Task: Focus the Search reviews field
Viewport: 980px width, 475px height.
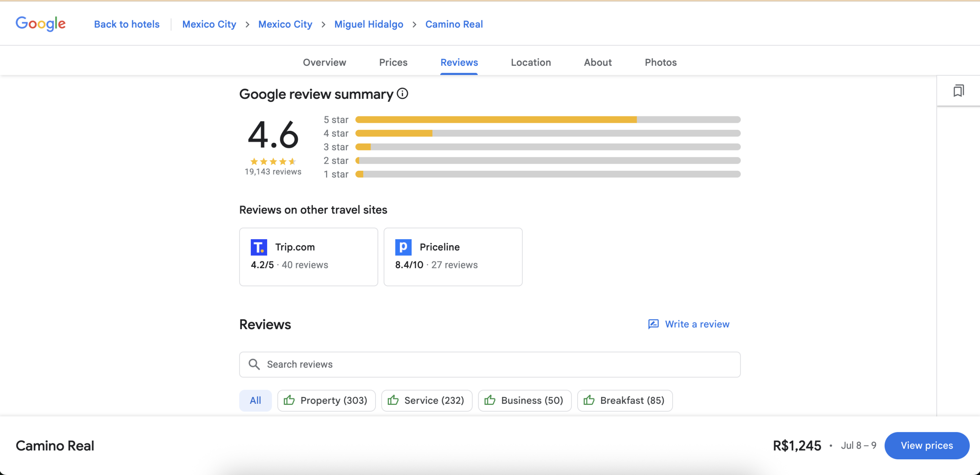Action: pyautogui.click(x=490, y=364)
